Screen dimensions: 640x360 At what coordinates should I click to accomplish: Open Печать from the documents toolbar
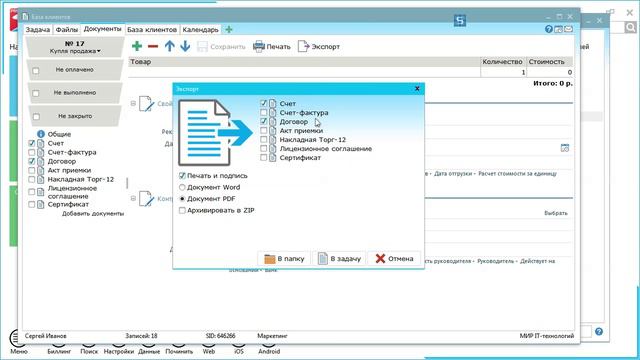click(x=272, y=47)
